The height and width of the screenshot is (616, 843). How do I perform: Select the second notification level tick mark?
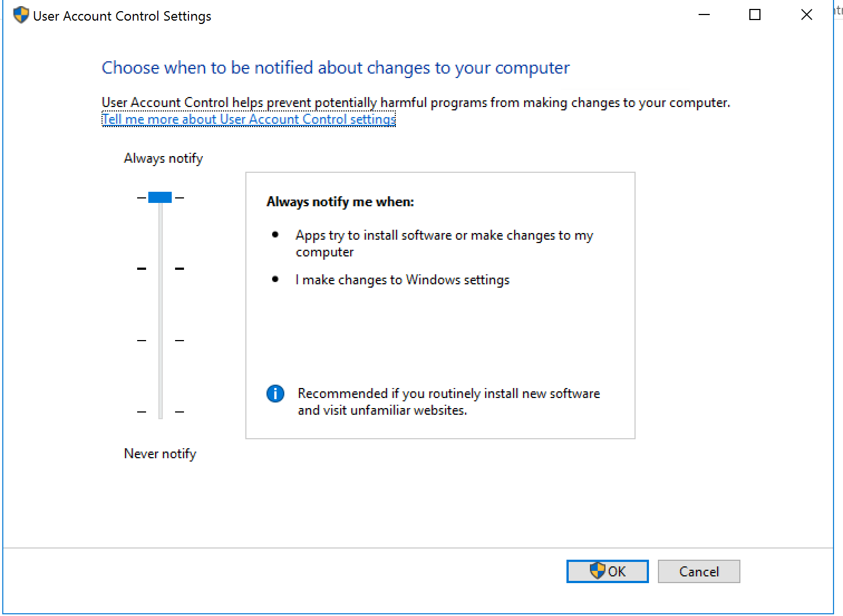140,269
